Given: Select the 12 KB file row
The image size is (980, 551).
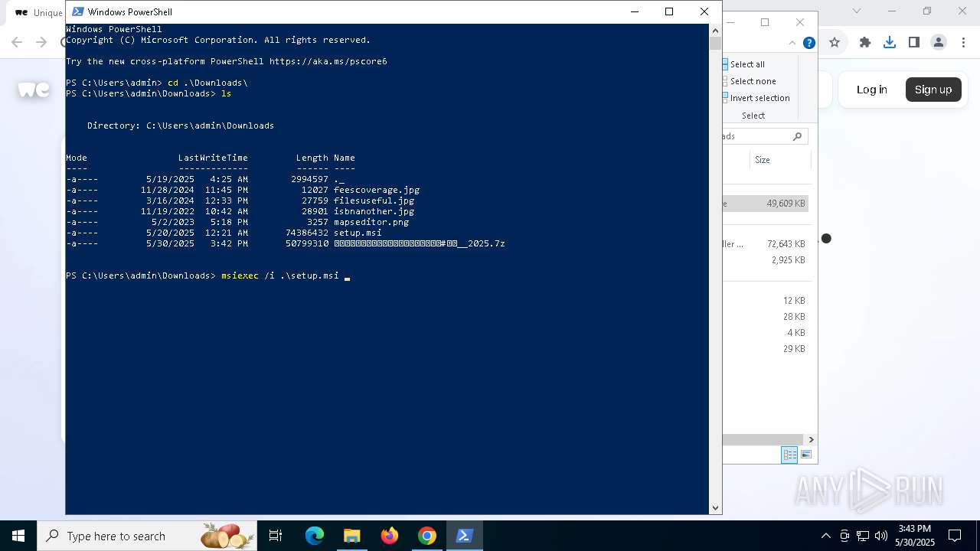Looking at the screenshot, I should click(x=766, y=301).
